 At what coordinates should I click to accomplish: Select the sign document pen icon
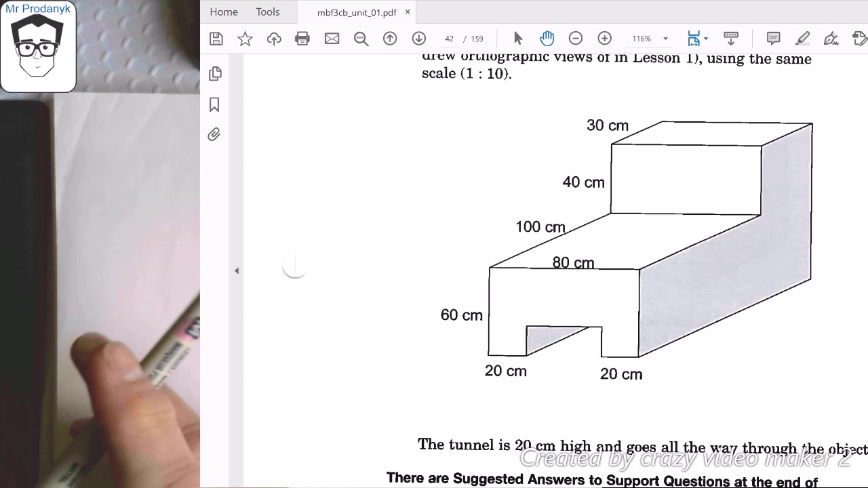(831, 39)
